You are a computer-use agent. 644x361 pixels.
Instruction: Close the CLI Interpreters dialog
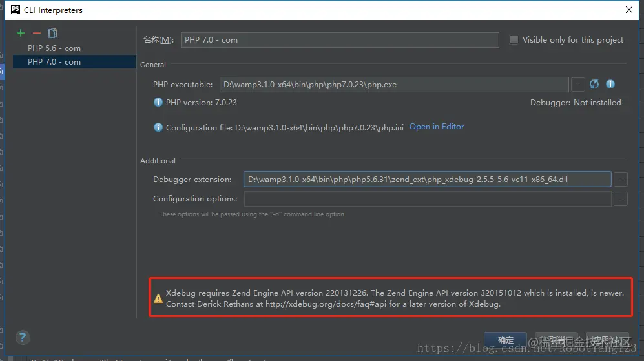coord(628,10)
